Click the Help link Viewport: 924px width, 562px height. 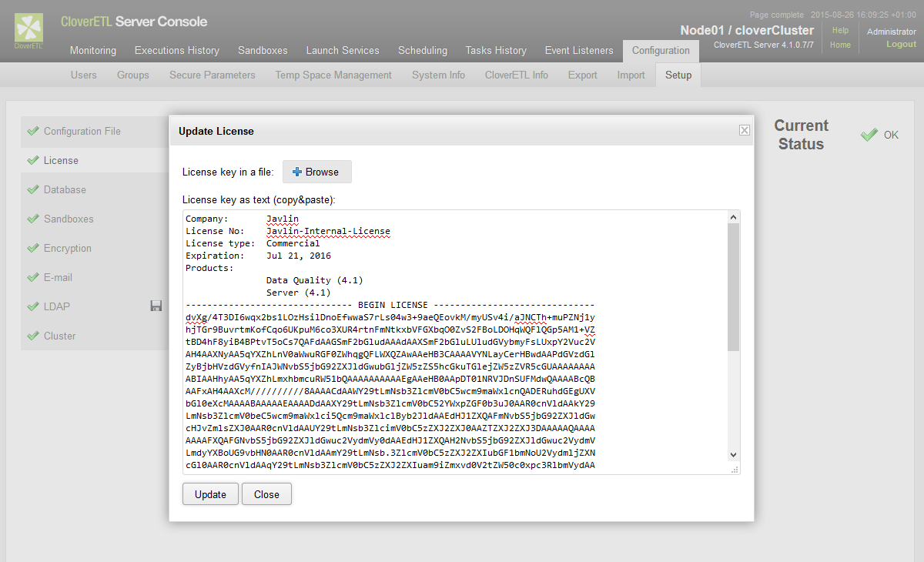[x=840, y=31]
